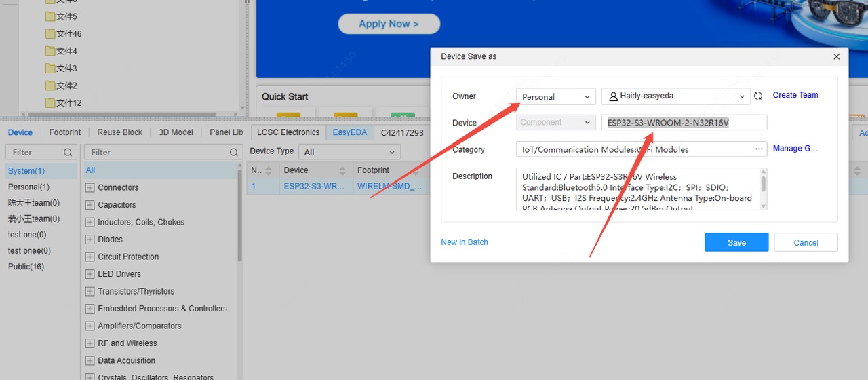Expand the Transistors/Thyristors category
Viewport: 868px width, 380px height.
pyautogui.click(x=90, y=291)
